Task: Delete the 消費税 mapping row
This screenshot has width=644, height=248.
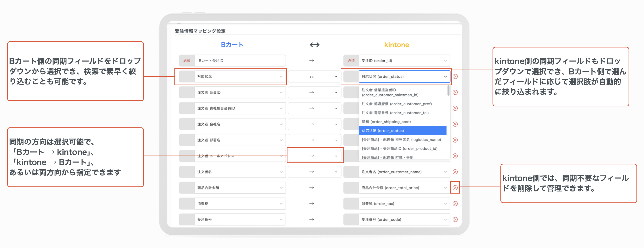Action: tap(456, 203)
